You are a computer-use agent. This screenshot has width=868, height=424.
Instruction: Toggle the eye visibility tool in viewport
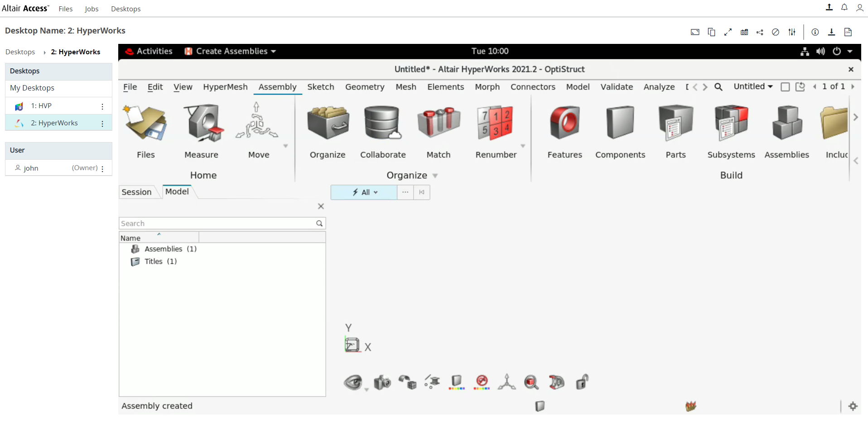coord(353,382)
